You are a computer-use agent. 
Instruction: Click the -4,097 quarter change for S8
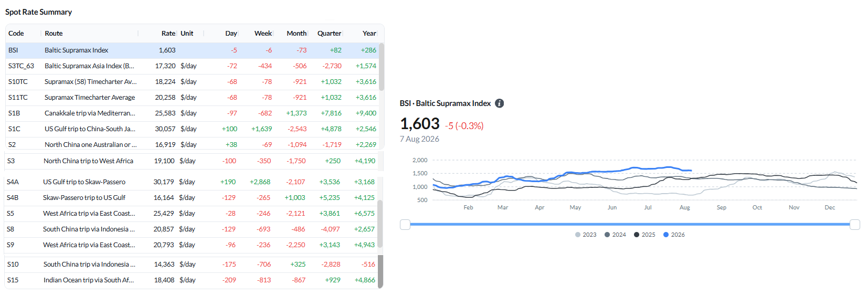[x=330, y=229]
